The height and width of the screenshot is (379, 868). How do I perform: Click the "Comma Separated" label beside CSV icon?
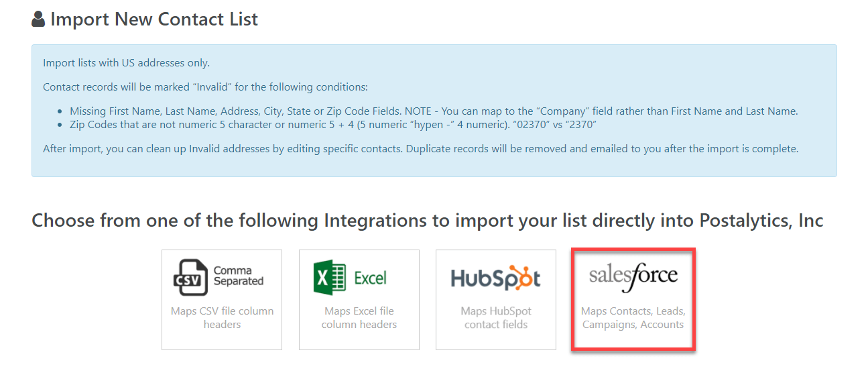[239, 276]
